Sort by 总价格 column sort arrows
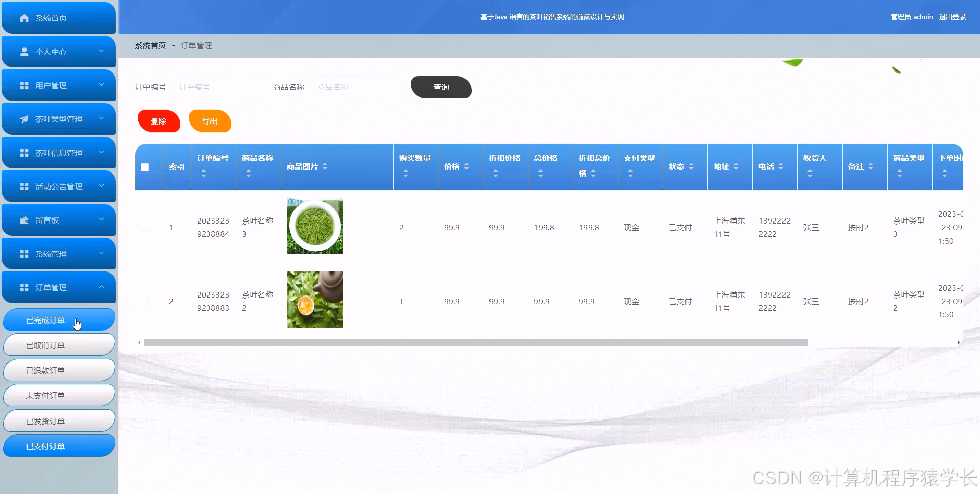980x494 pixels. (x=541, y=174)
